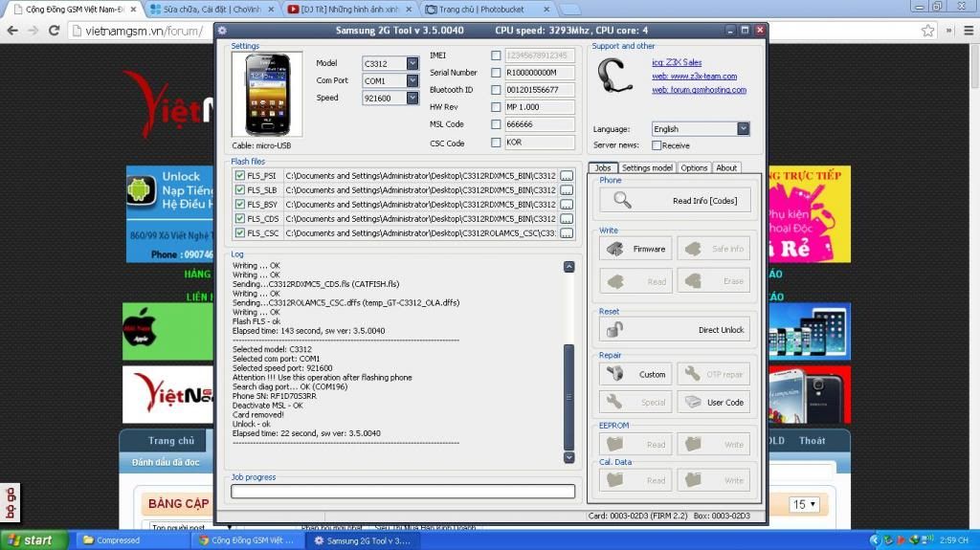Uncheck the FLS_CSC flash file
The height and width of the screenshot is (550, 980).
coord(239,232)
